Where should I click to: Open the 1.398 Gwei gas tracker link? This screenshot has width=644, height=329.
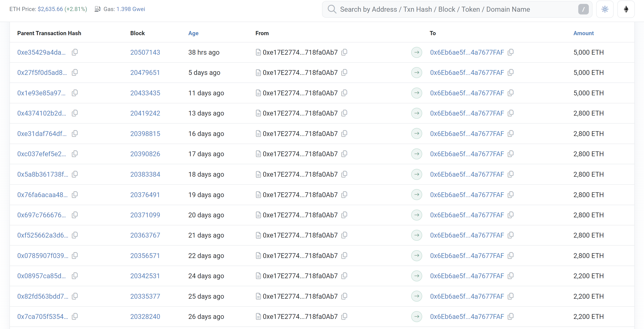pyautogui.click(x=131, y=9)
